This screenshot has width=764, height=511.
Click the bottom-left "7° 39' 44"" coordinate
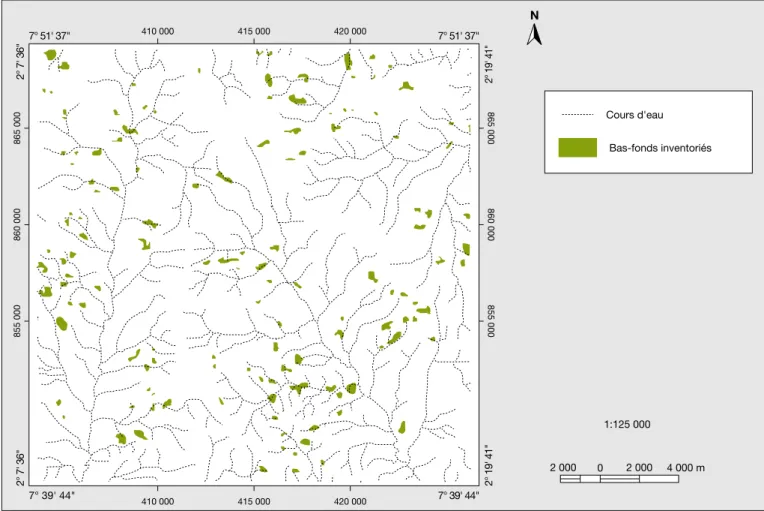[x=51, y=495]
